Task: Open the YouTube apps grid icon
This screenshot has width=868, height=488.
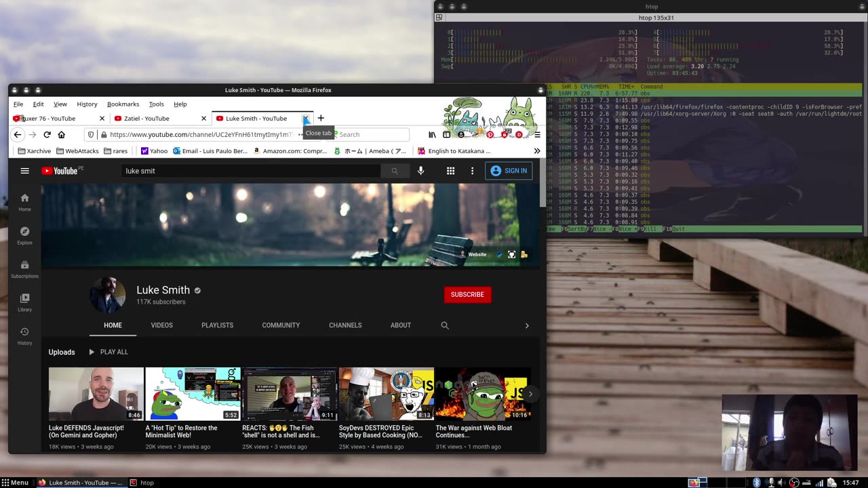Action: click(x=450, y=171)
